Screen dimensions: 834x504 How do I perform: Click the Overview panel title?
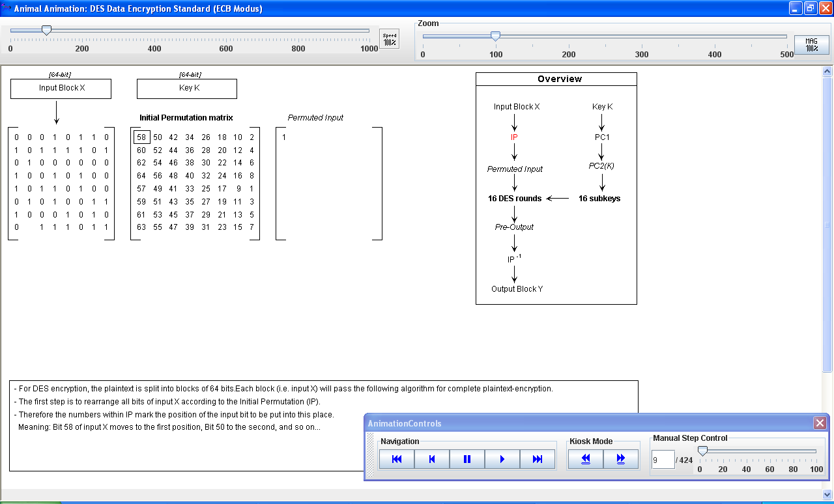click(560, 79)
